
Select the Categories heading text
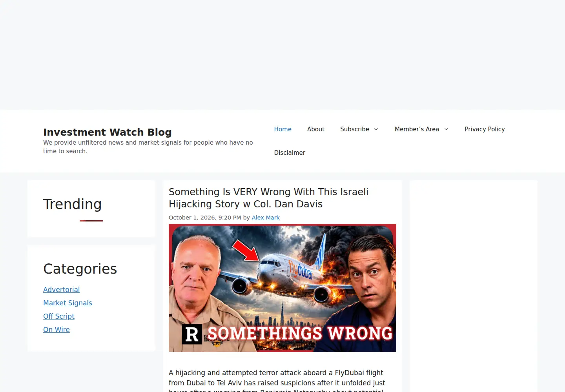(x=80, y=269)
